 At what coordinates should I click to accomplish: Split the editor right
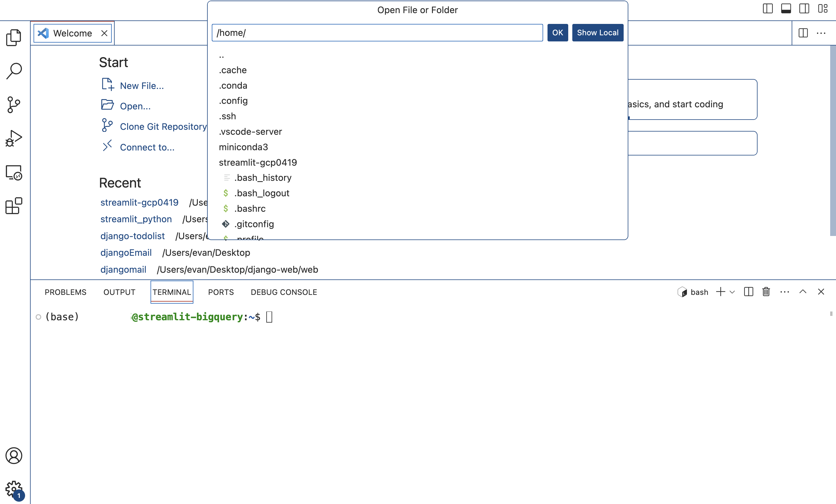tap(803, 33)
